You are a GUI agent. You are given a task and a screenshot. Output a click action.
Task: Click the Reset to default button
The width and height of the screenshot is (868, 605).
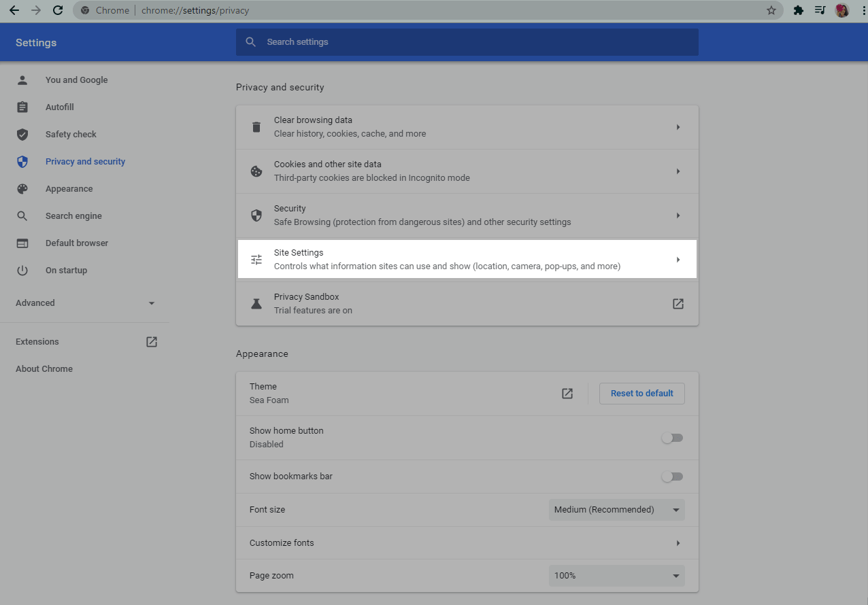tap(642, 394)
